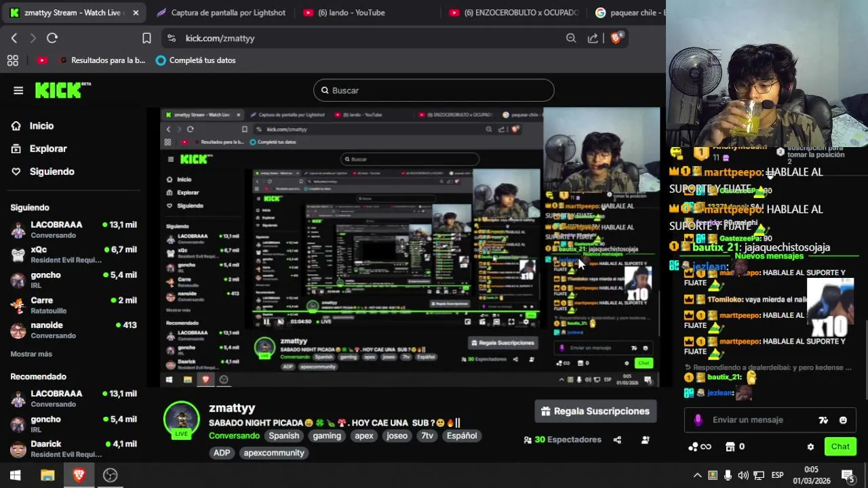Click the joseo tag
The width and height of the screenshot is (868, 488).
click(x=397, y=436)
